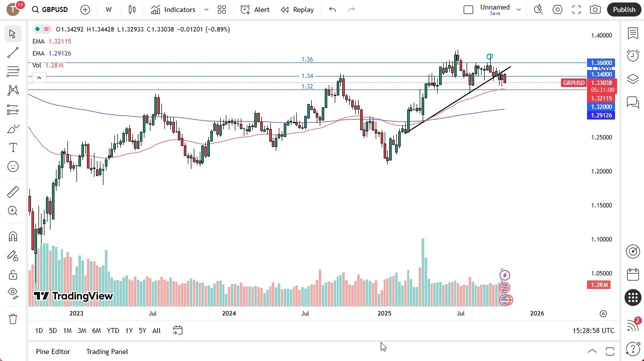Activate the chart Magnet mode
The height and width of the screenshot is (361, 644).
pyautogui.click(x=12, y=236)
